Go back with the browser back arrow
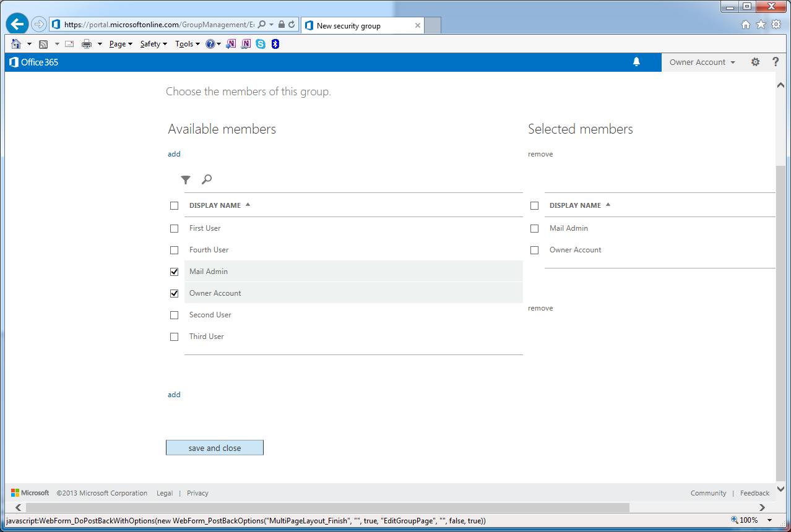 click(17, 24)
